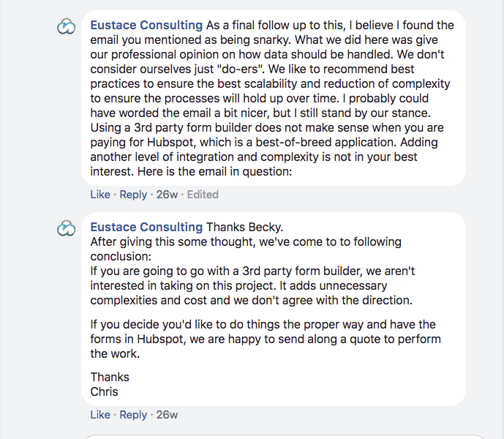Open the Eustace Consulting avatar beside 'Thanks Becky' comment
The image size is (504, 439).
pyautogui.click(x=67, y=228)
